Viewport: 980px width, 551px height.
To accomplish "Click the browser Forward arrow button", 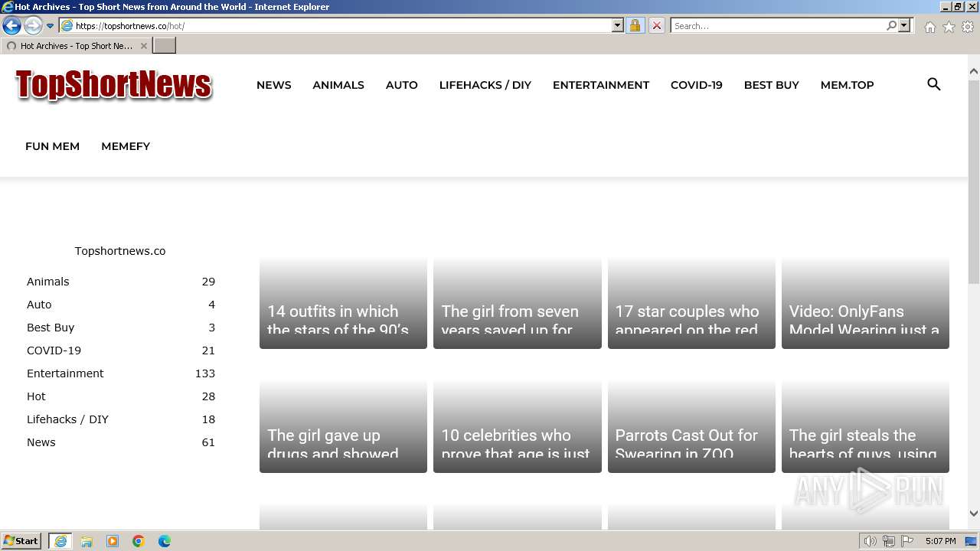I will pos(33,25).
